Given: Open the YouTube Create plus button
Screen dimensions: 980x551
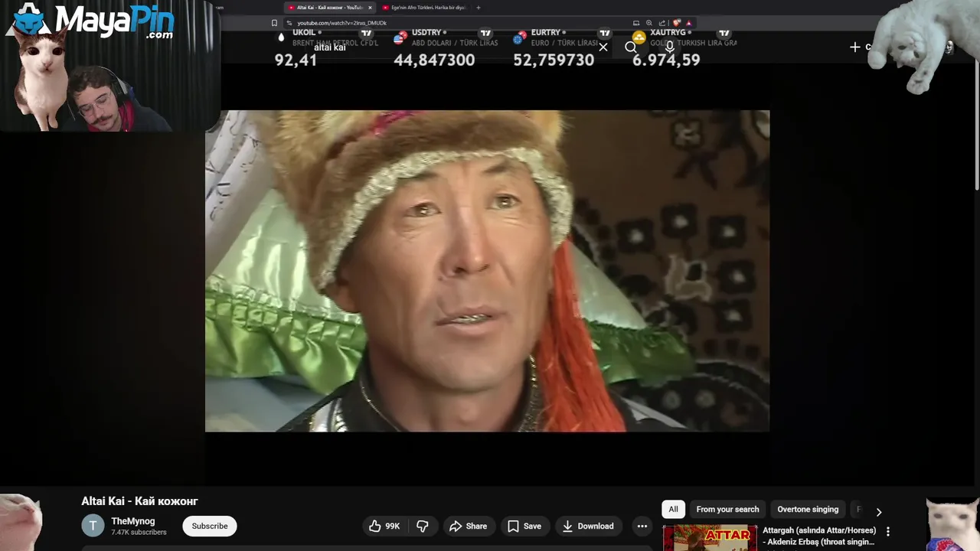Looking at the screenshot, I should [856, 47].
